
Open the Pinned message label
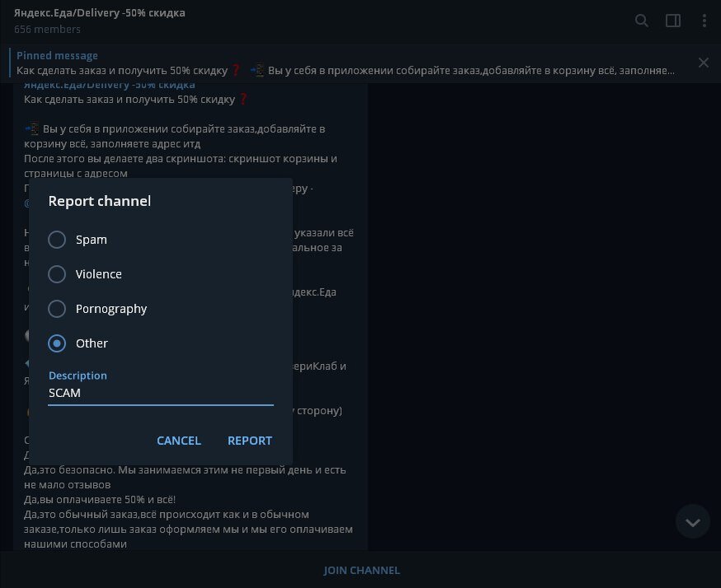[x=57, y=56]
